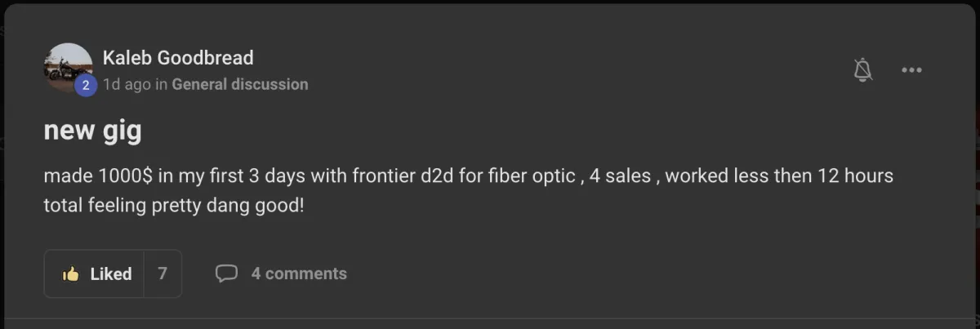Click the dark backdrop strip above the post card
This screenshot has height=329, width=980.
pos(490,3)
